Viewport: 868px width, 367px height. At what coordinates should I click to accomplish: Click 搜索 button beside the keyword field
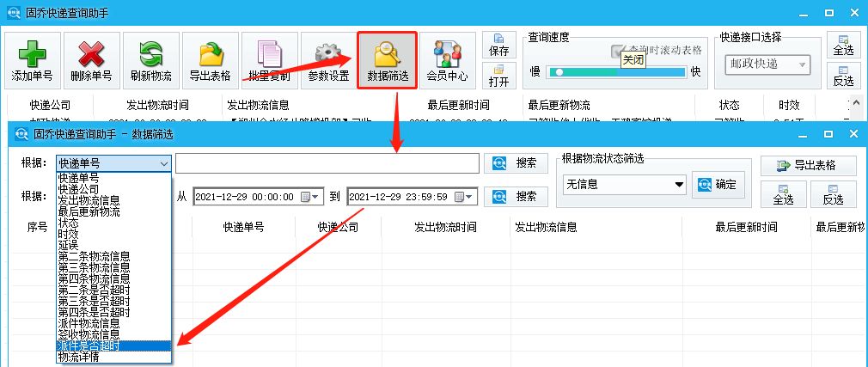pyautogui.click(x=516, y=163)
